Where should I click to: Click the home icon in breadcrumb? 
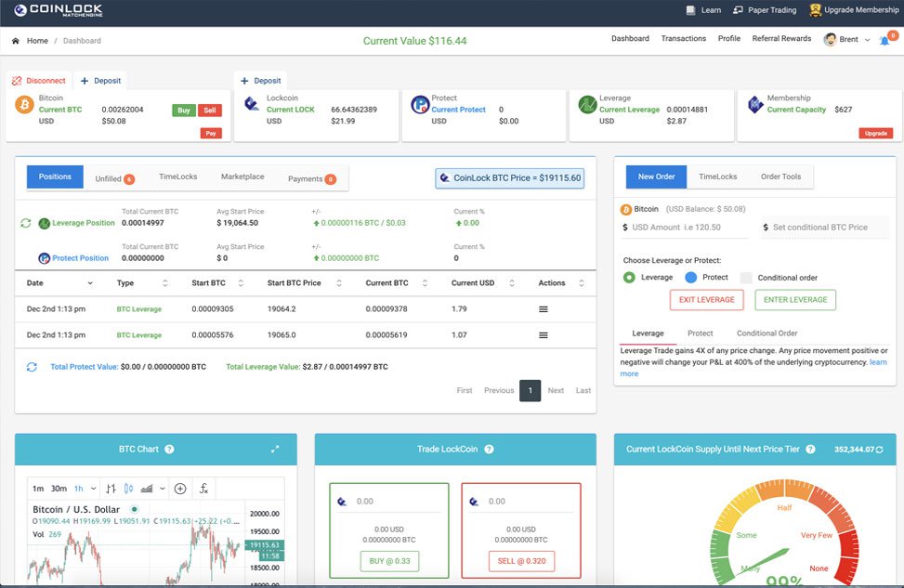[x=16, y=41]
